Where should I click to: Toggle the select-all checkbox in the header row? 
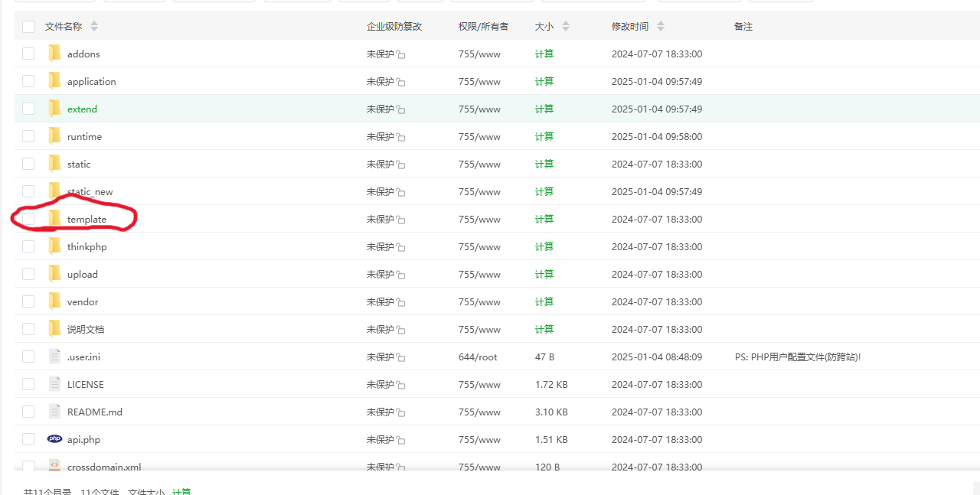tap(28, 25)
